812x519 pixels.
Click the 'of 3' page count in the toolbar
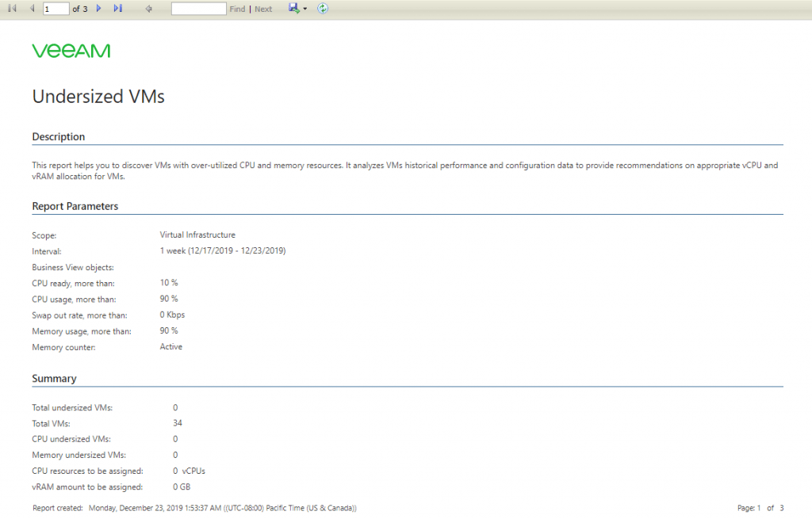click(x=80, y=9)
